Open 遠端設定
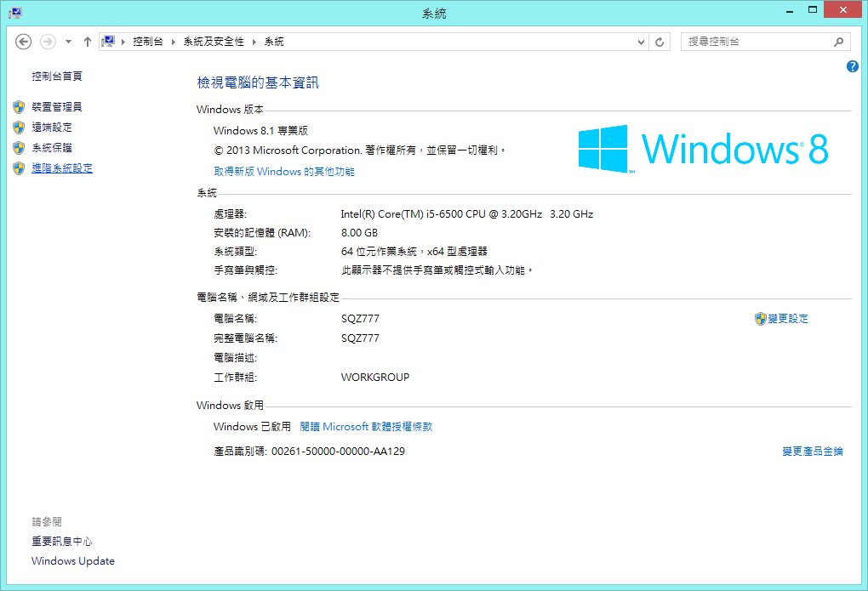 pyautogui.click(x=51, y=128)
